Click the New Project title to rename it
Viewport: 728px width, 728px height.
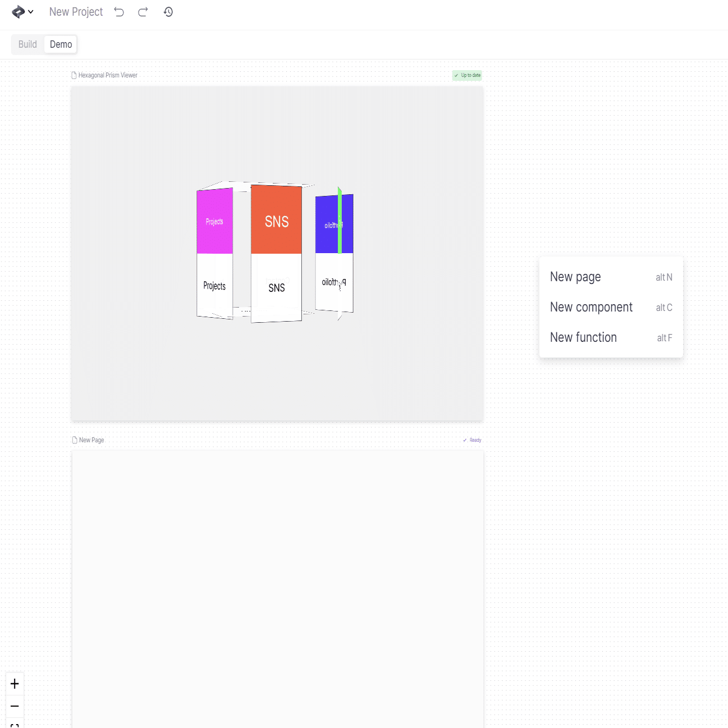point(76,11)
